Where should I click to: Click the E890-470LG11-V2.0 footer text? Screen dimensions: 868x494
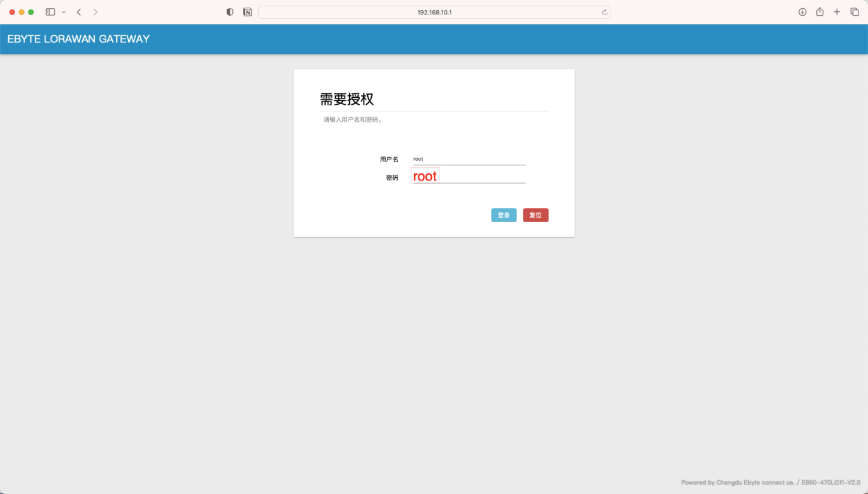point(831,482)
